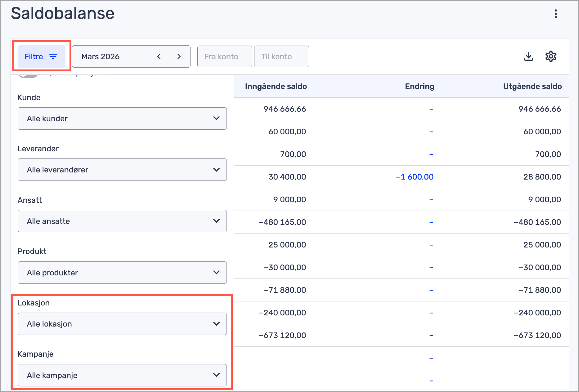Viewport: 579px width, 392px height.
Task: Click the Endring column header
Action: click(x=420, y=86)
